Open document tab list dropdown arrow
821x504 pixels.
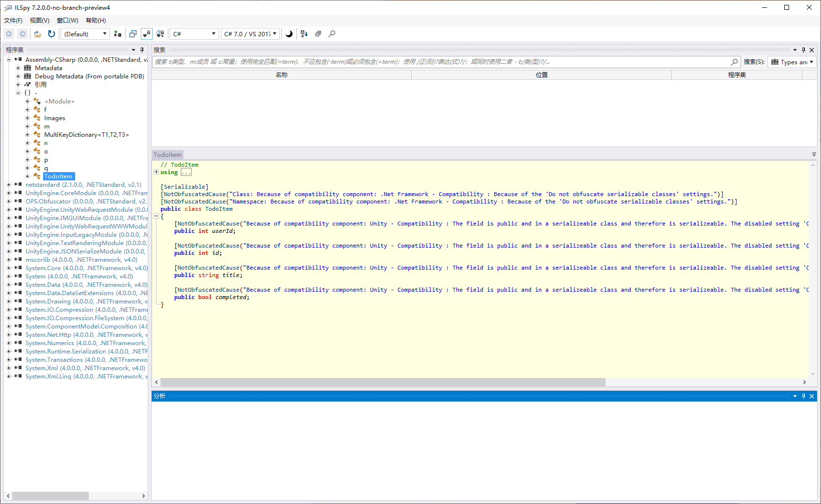click(814, 154)
